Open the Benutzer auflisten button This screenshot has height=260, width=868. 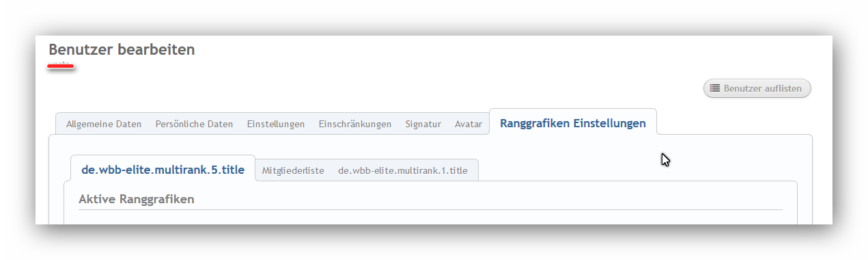(x=757, y=88)
